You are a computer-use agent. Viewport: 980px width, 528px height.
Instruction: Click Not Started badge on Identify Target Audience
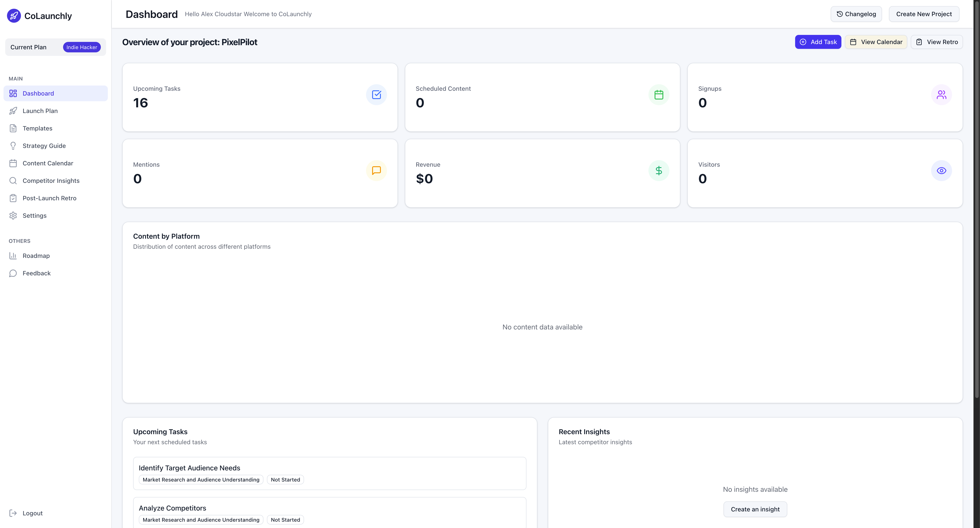click(285, 480)
